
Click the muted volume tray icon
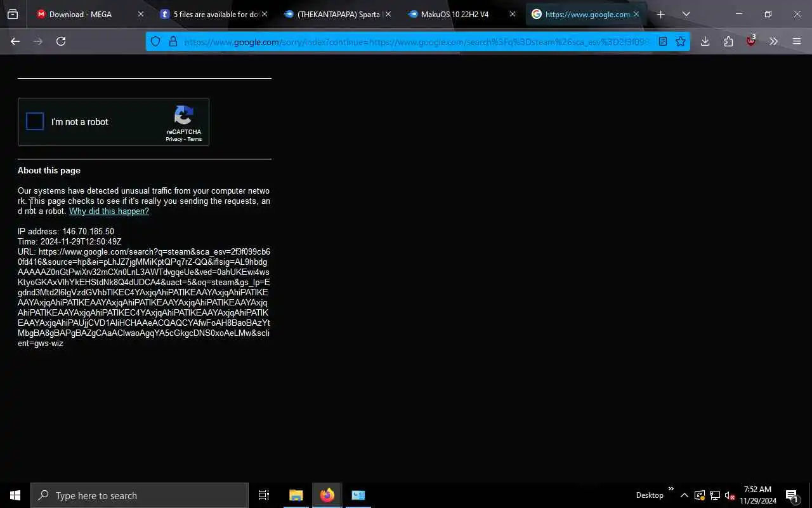click(730, 495)
